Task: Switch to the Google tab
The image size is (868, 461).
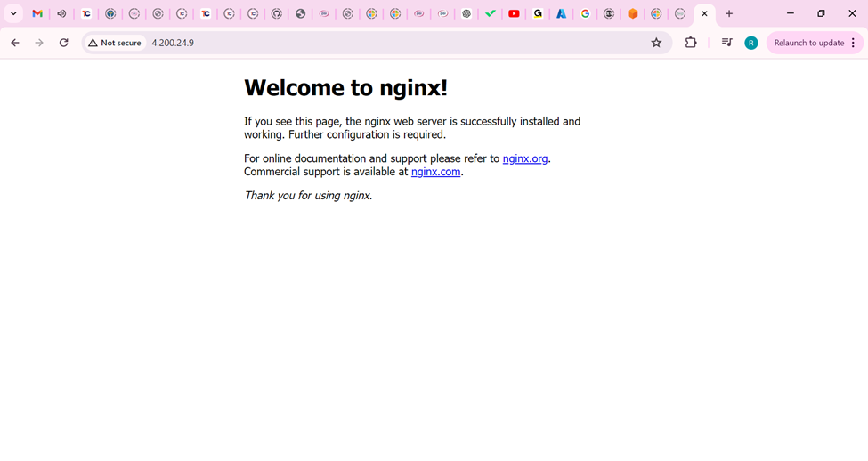Action: pyautogui.click(x=585, y=14)
